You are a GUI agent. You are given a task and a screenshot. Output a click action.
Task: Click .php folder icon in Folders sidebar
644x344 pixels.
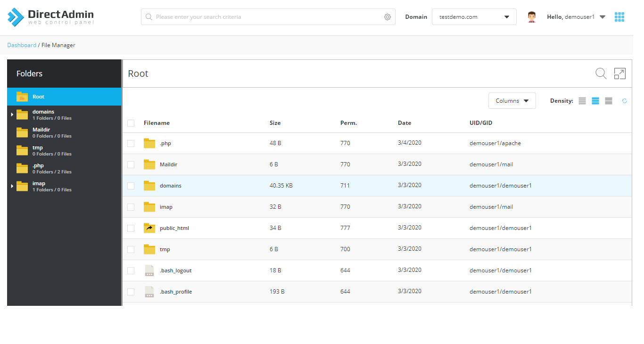(x=22, y=168)
